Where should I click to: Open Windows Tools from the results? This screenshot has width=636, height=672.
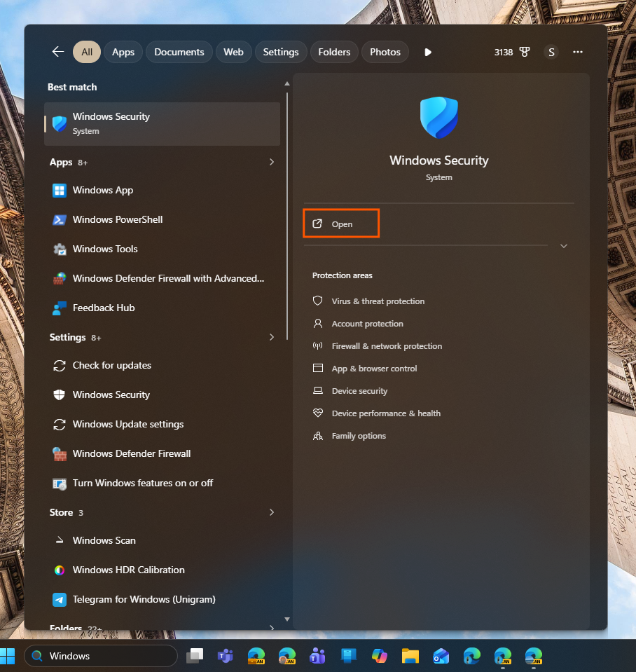[x=163, y=249]
